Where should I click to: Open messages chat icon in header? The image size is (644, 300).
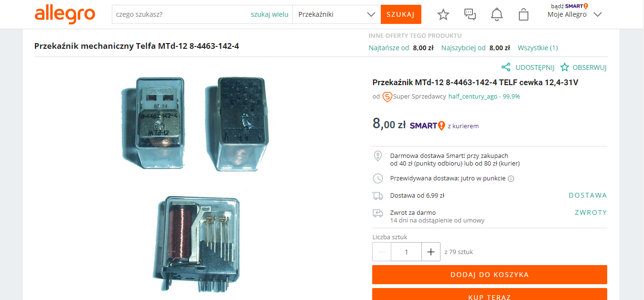point(470,14)
